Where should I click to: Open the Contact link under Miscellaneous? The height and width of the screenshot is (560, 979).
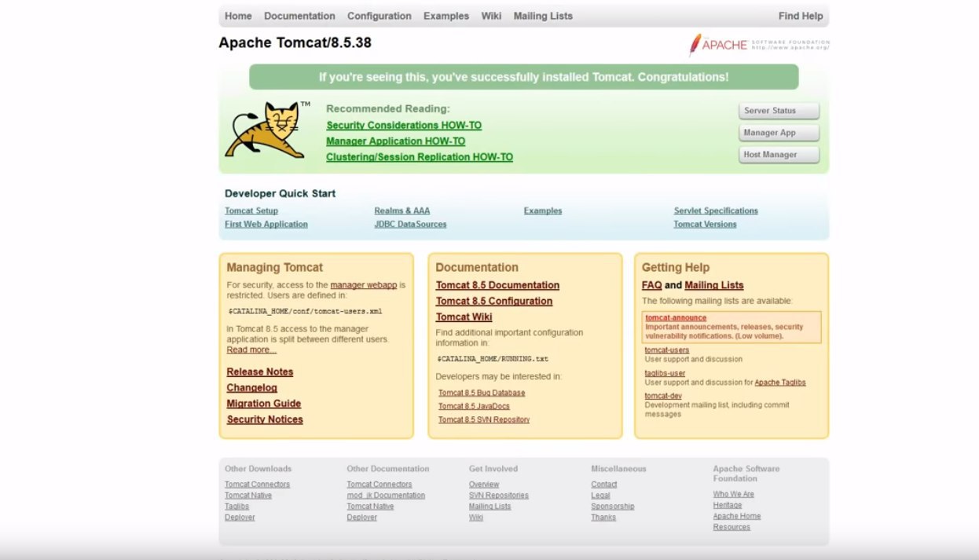tap(604, 485)
